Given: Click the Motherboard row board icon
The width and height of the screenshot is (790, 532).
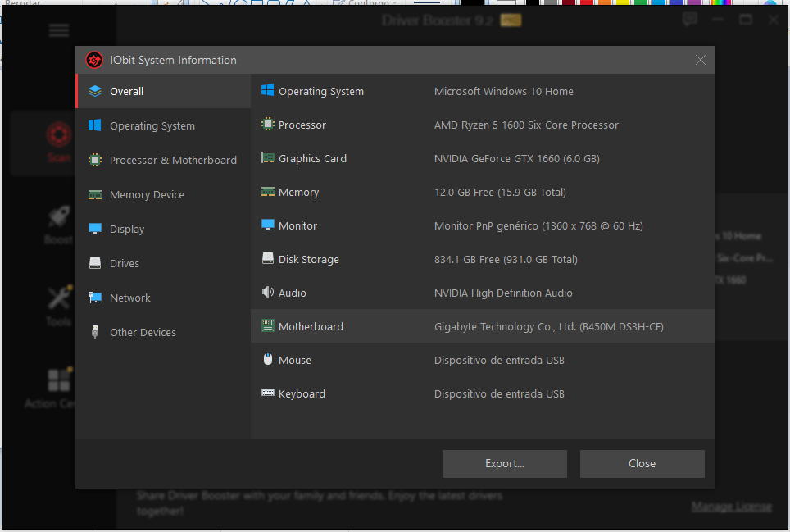Looking at the screenshot, I should click(267, 325).
